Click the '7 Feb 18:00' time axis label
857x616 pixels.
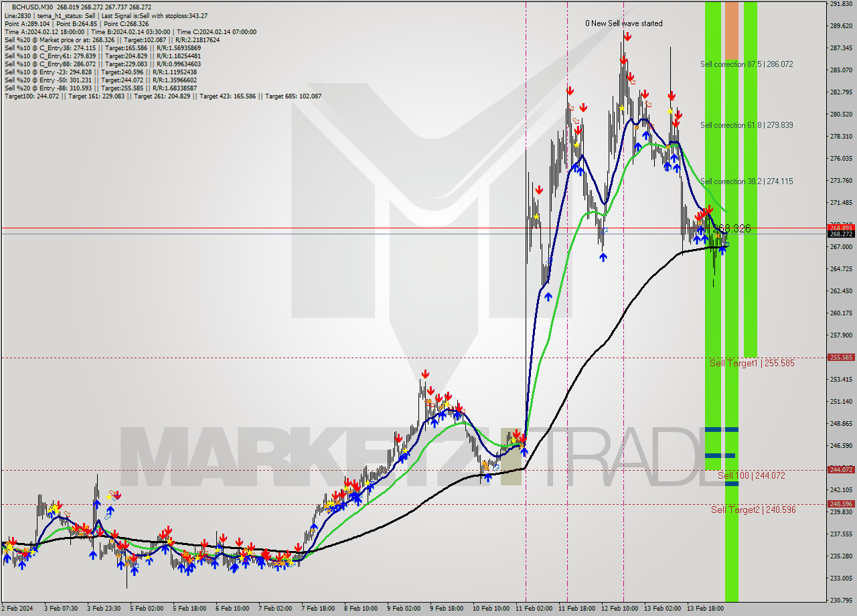(x=317, y=609)
